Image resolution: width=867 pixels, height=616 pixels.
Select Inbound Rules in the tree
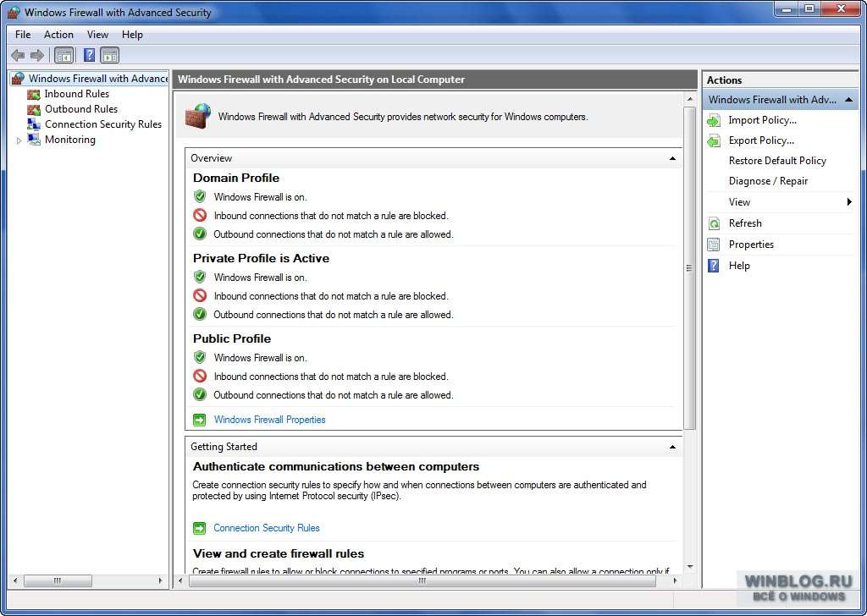click(x=77, y=95)
